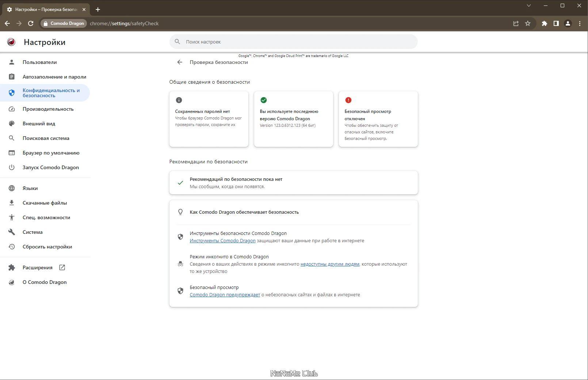Follow the недоступны другим людям link

coord(330,264)
